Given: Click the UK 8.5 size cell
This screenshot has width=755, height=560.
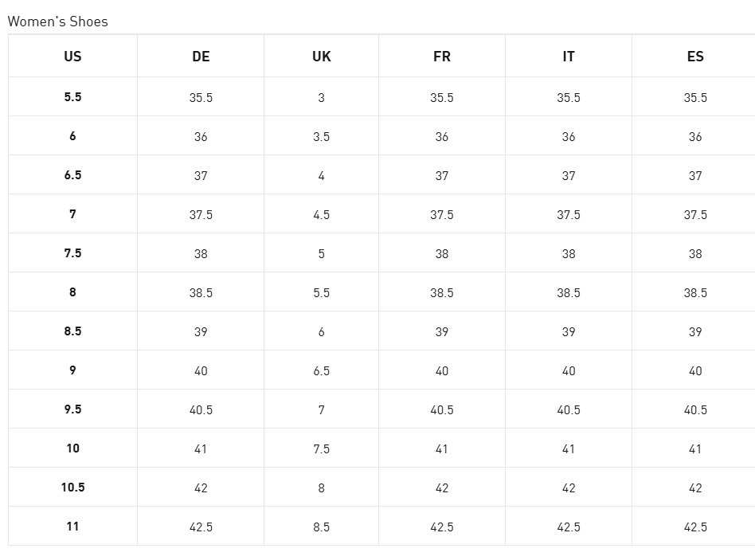Looking at the screenshot, I should point(322,527).
